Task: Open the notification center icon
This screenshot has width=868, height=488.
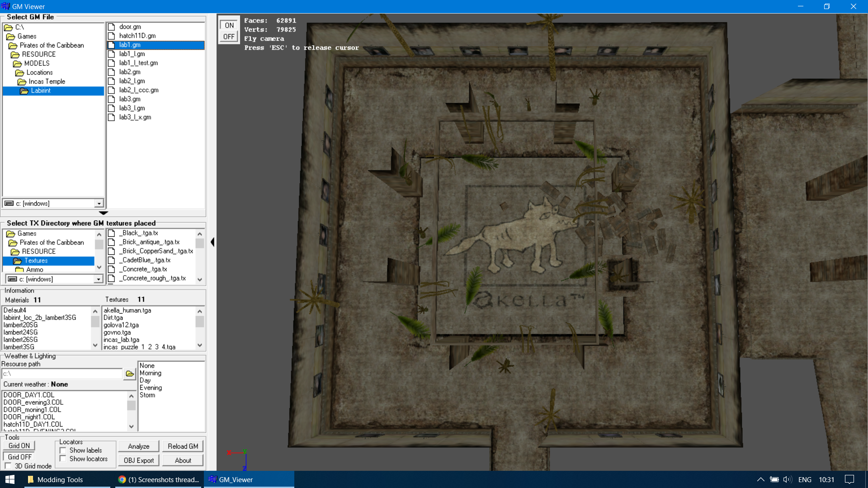Action: [x=849, y=479]
